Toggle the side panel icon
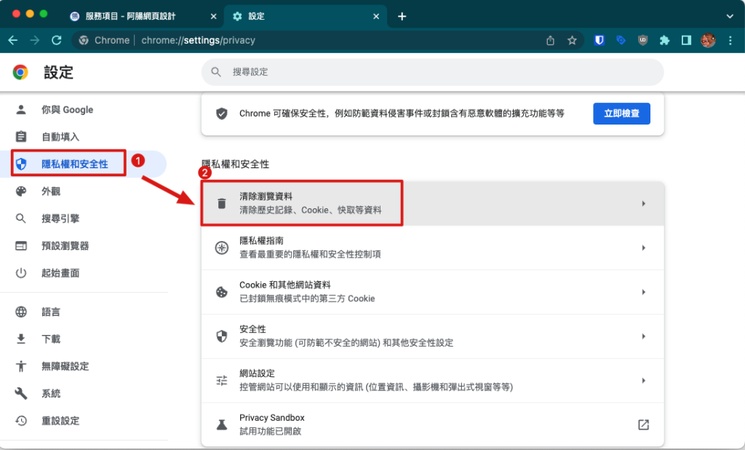 [x=686, y=40]
